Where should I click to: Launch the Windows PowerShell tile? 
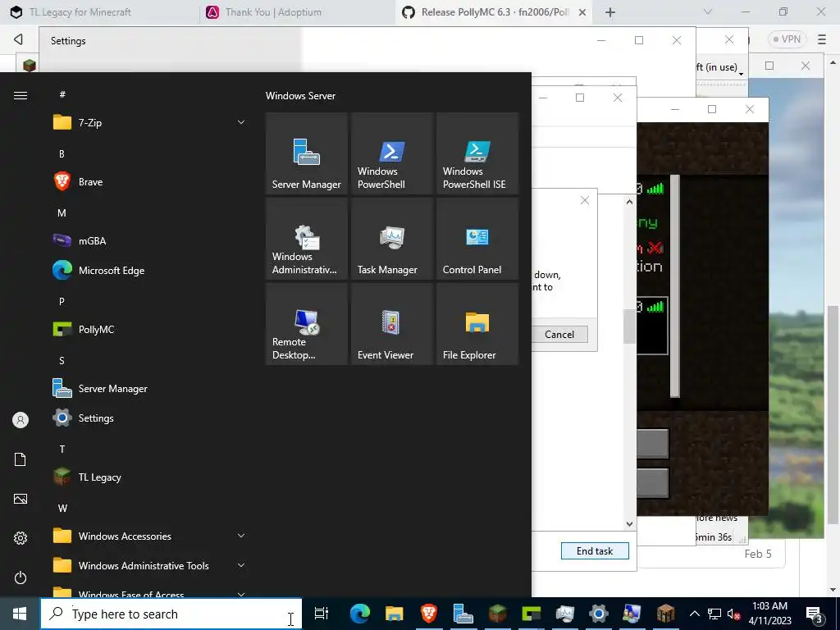click(391, 153)
